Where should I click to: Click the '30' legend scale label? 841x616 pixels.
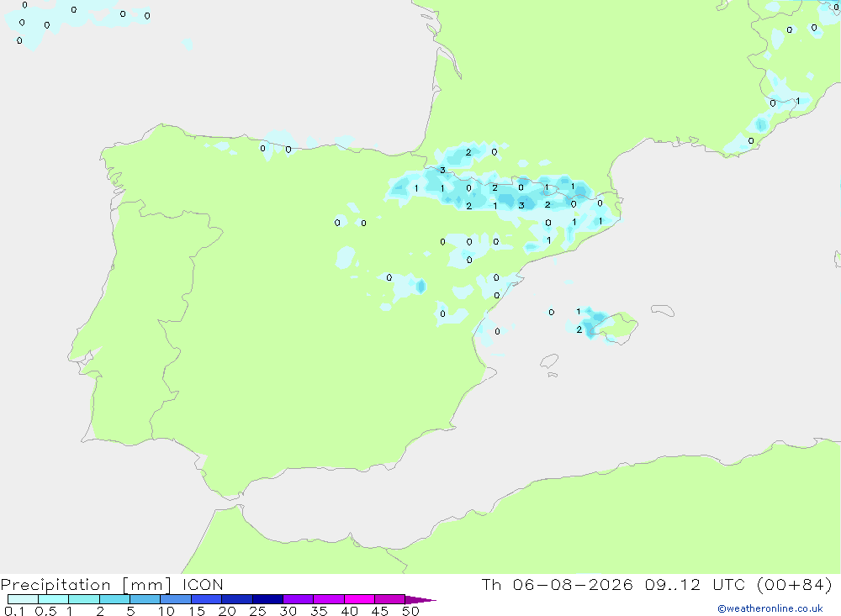(288, 611)
